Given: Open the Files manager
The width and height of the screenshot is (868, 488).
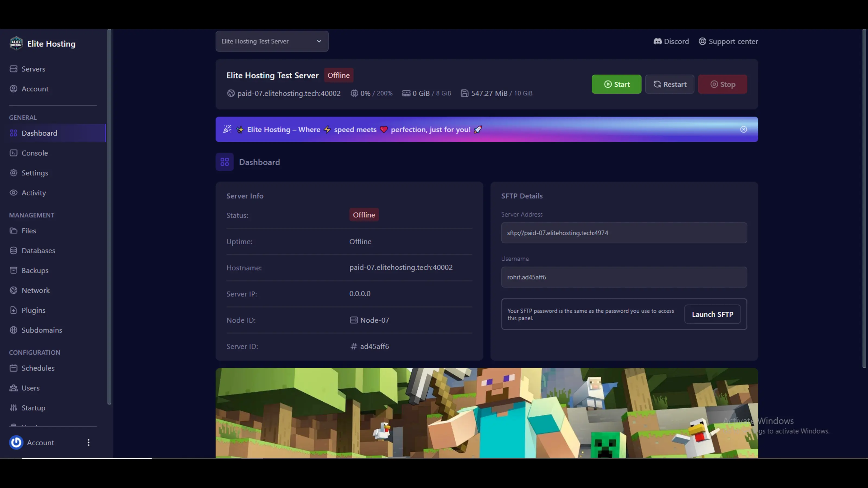Looking at the screenshot, I should click(x=29, y=231).
